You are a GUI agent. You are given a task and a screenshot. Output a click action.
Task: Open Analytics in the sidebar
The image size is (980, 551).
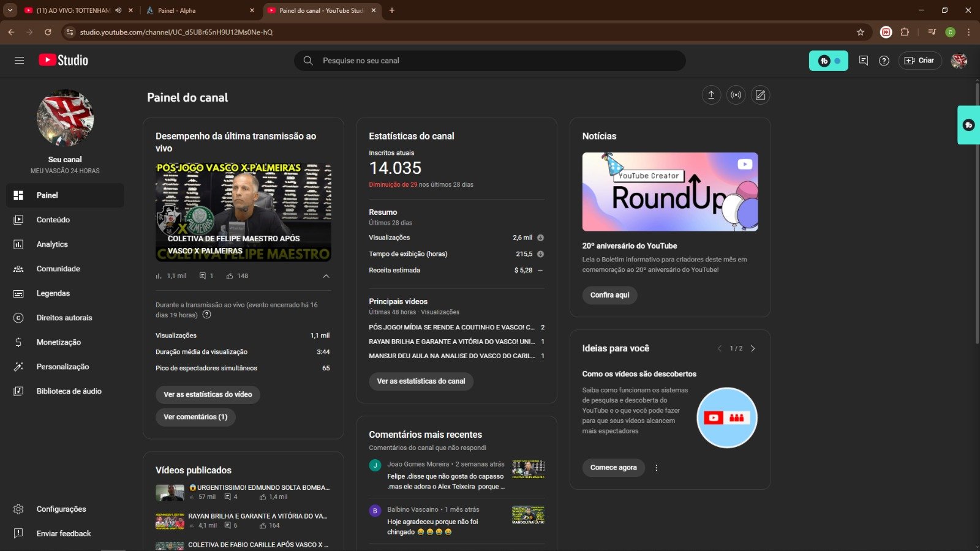click(x=65, y=244)
